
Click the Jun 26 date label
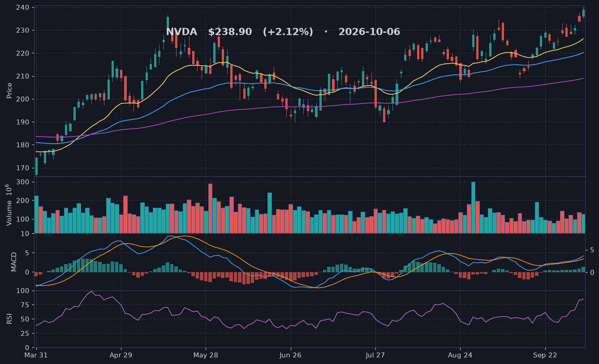pos(291,355)
